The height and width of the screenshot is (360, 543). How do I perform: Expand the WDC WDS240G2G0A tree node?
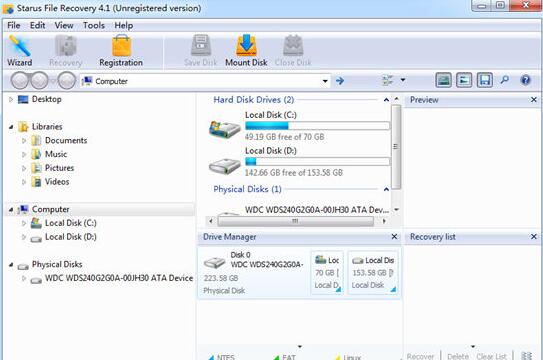click(24, 278)
